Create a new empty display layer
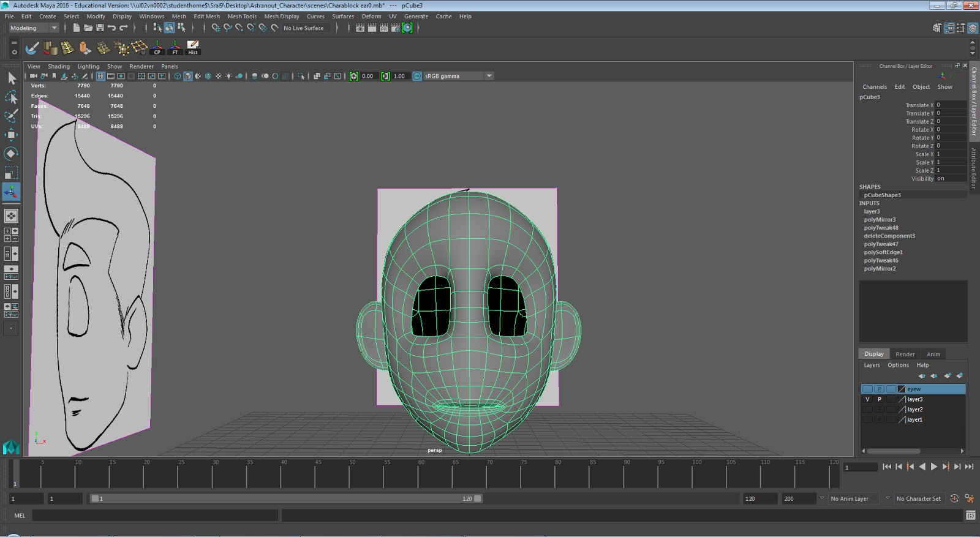This screenshot has width=980, height=537. [947, 375]
